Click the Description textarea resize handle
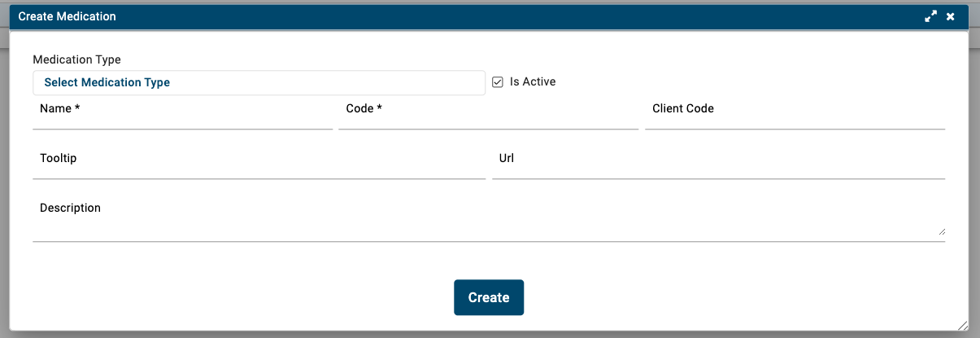Viewport: 980px width, 338px height. (x=941, y=231)
